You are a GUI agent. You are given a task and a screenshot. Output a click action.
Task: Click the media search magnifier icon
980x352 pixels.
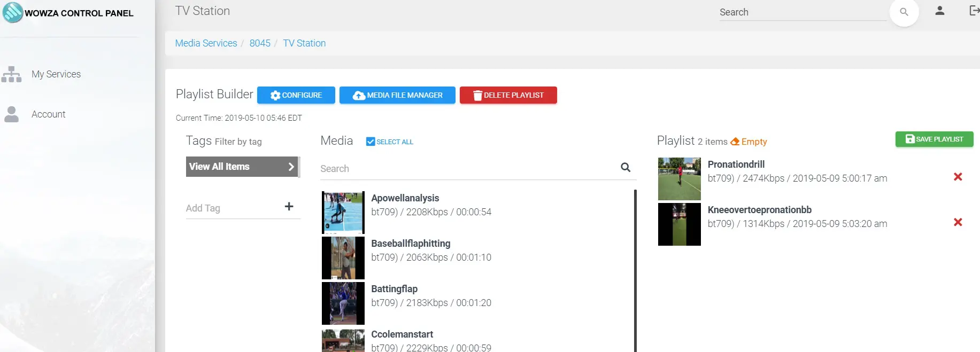pyautogui.click(x=626, y=168)
